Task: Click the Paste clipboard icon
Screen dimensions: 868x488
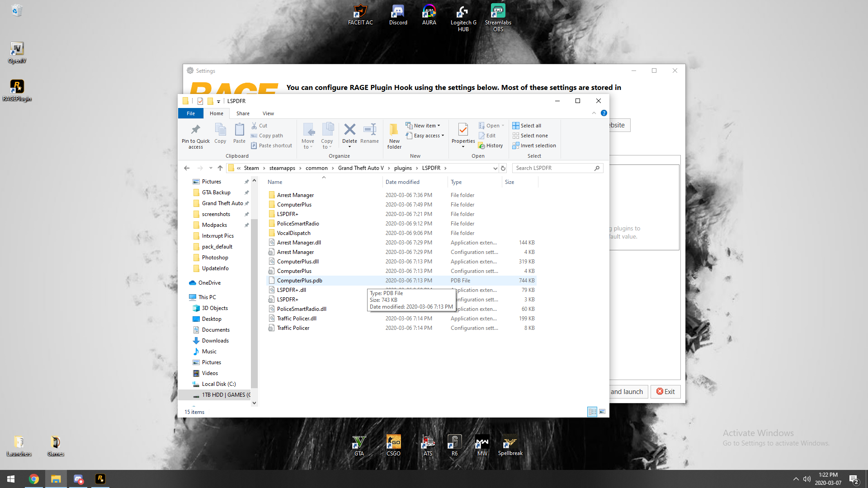Action: click(239, 130)
